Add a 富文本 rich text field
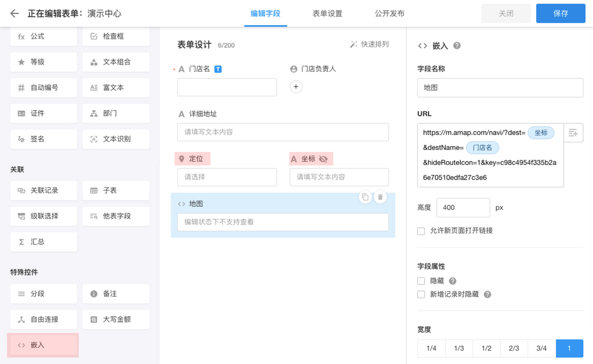The height and width of the screenshot is (364, 593). [x=116, y=88]
